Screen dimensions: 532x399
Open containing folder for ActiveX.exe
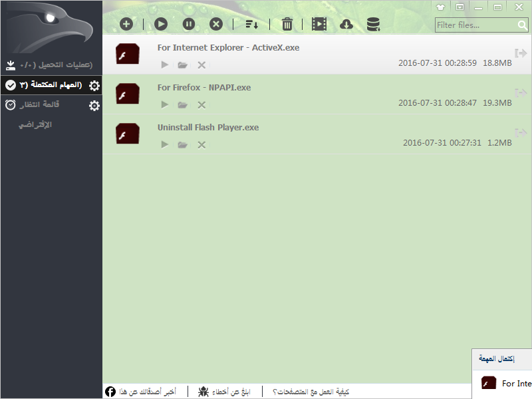(182, 65)
